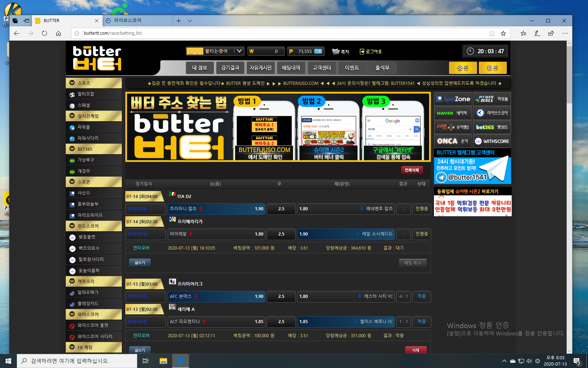Click the 충전 deposit button

[462, 68]
